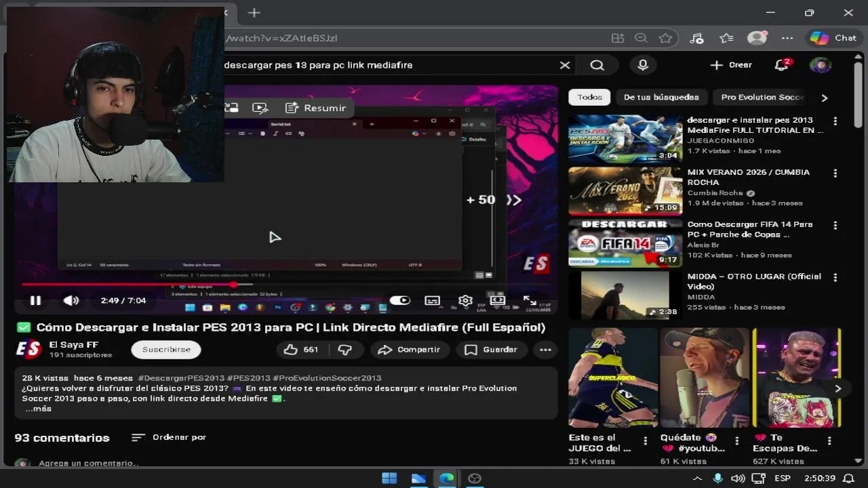Open a new browser tab with the plus
868x488 pixels.
[x=254, y=12]
